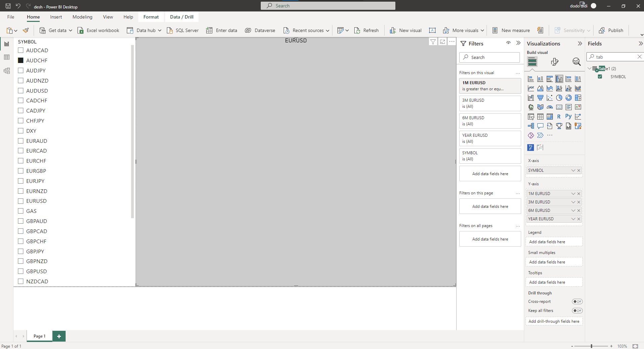This screenshot has width=644, height=349.
Task: Switch to the Modeling ribbon tab
Action: (x=82, y=17)
